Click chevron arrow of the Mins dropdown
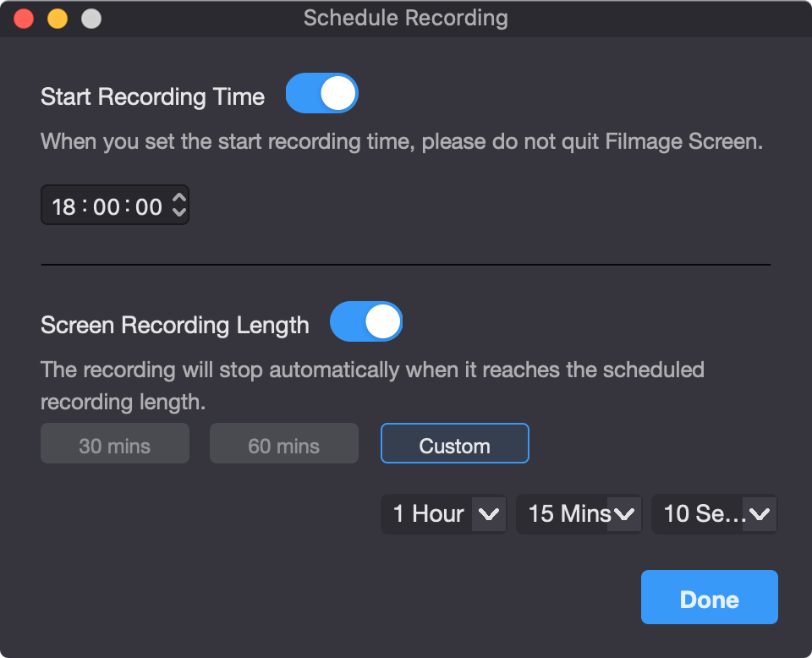 pyautogui.click(x=624, y=514)
